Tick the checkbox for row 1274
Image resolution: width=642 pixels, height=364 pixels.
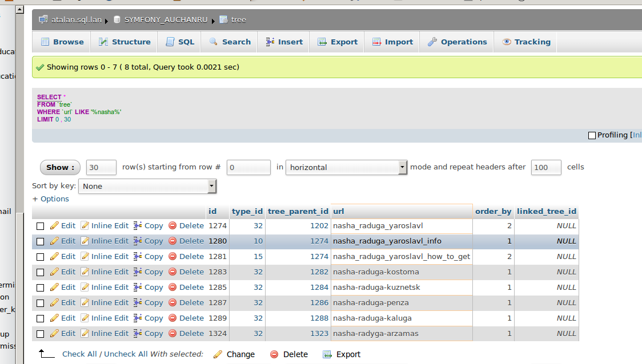[40, 226]
